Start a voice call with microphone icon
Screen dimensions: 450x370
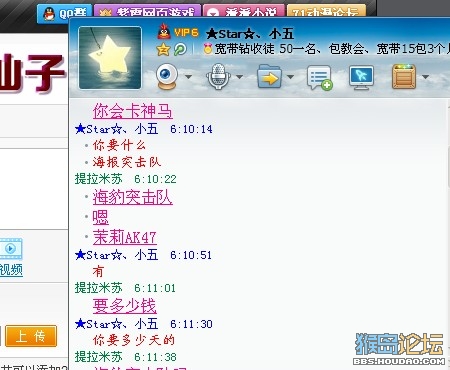pyautogui.click(x=218, y=77)
